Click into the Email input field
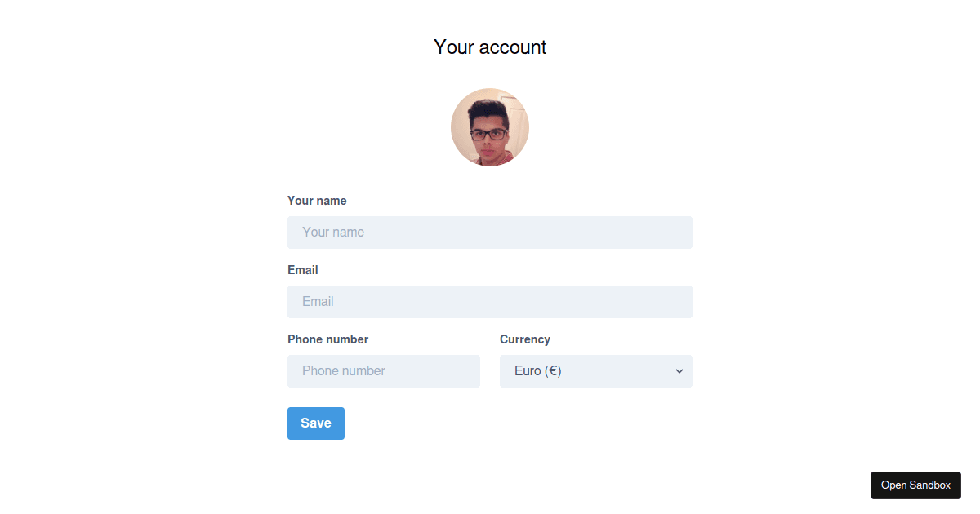This screenshot has height=514, width=980. (490, 302)
